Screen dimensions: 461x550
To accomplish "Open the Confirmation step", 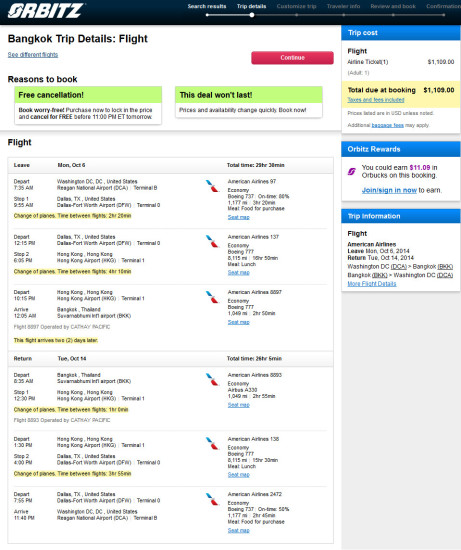I will (443, 6).
